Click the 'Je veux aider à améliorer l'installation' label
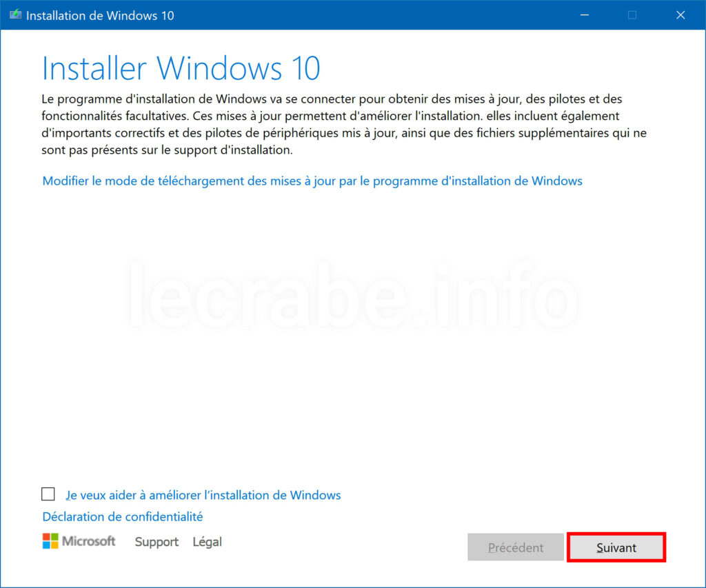706x588 pixels. click(x=203, y=495)
